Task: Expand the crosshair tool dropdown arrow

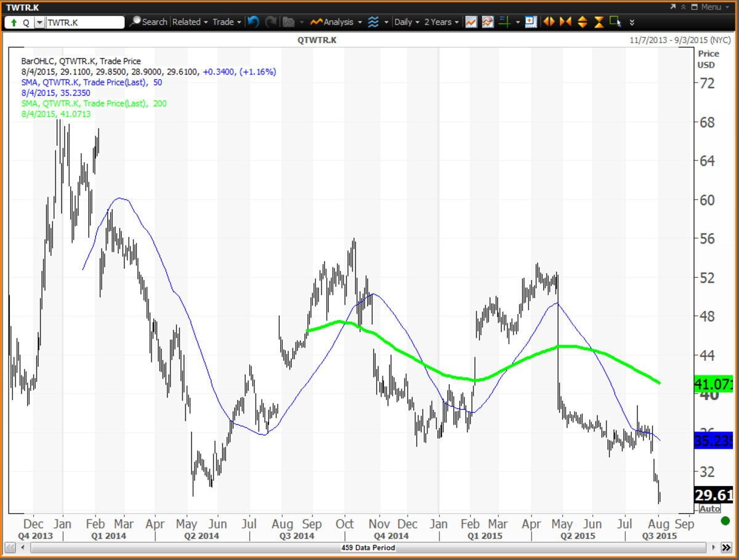Action: coord(518,22)
